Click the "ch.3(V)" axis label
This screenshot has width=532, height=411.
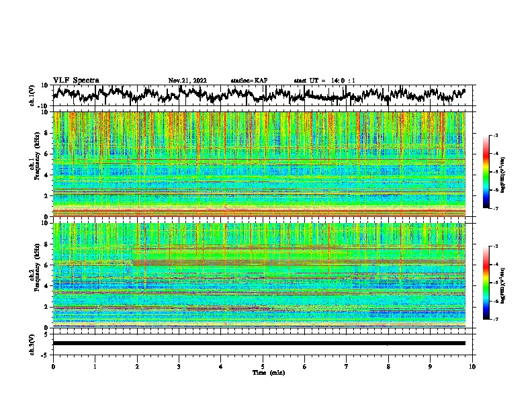click(x=32, y=345)
